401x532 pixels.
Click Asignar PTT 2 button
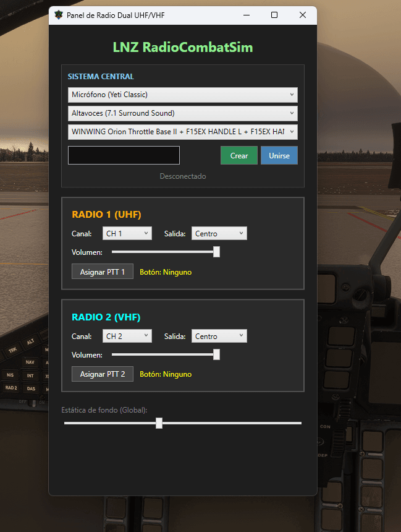pyautogui.click(x=103, y=374)
